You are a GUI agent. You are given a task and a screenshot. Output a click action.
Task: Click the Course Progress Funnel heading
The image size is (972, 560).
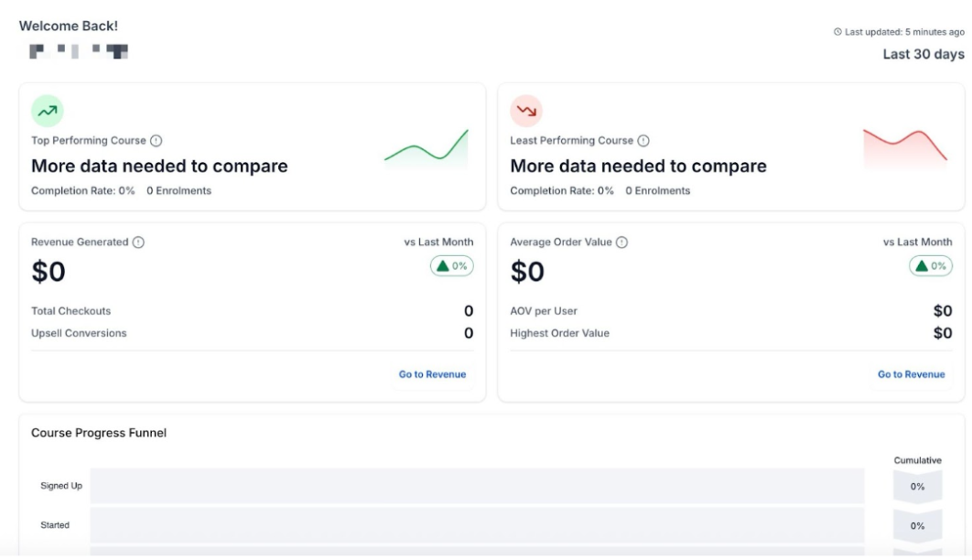pyautogui.click(x=99, y=433)
